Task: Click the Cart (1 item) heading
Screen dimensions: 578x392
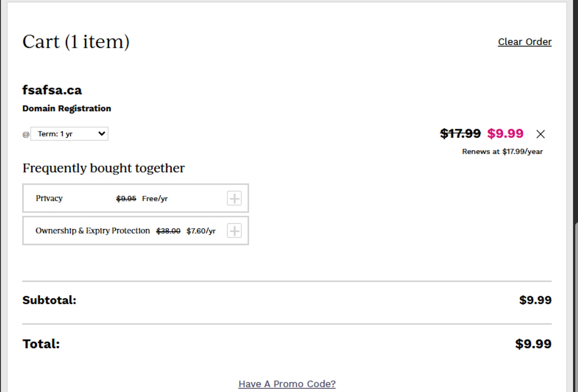Action: [x=76, y=42]
